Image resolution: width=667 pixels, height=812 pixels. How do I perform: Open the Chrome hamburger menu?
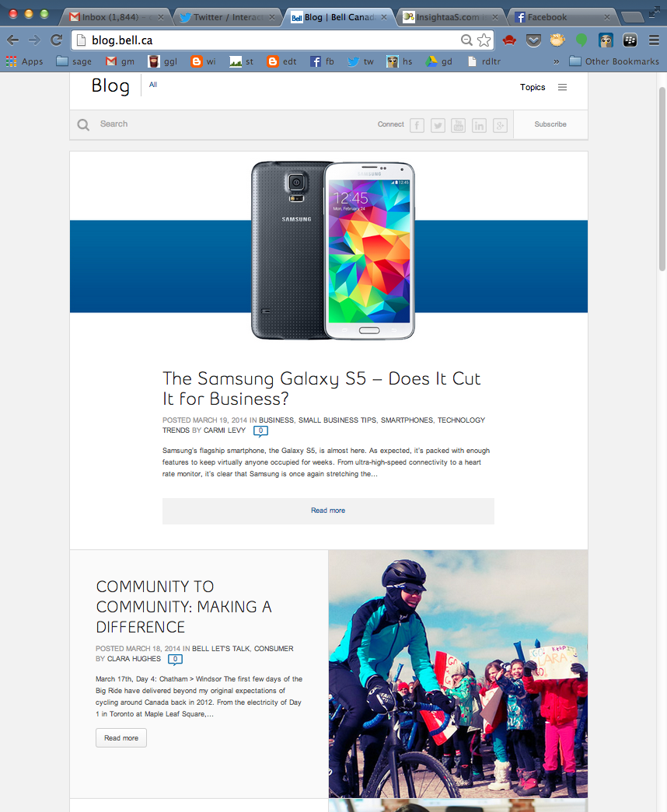click(x=654, y=40)
